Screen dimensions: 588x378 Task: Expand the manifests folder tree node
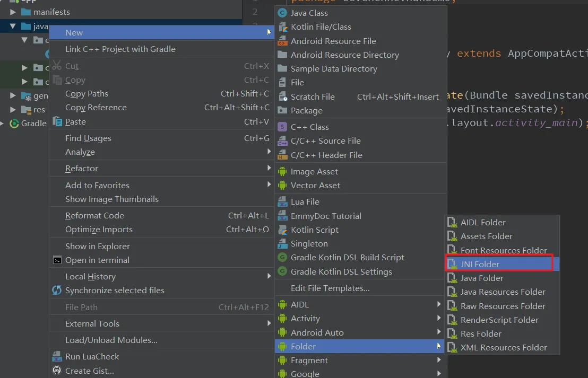(x=13, y=12)
